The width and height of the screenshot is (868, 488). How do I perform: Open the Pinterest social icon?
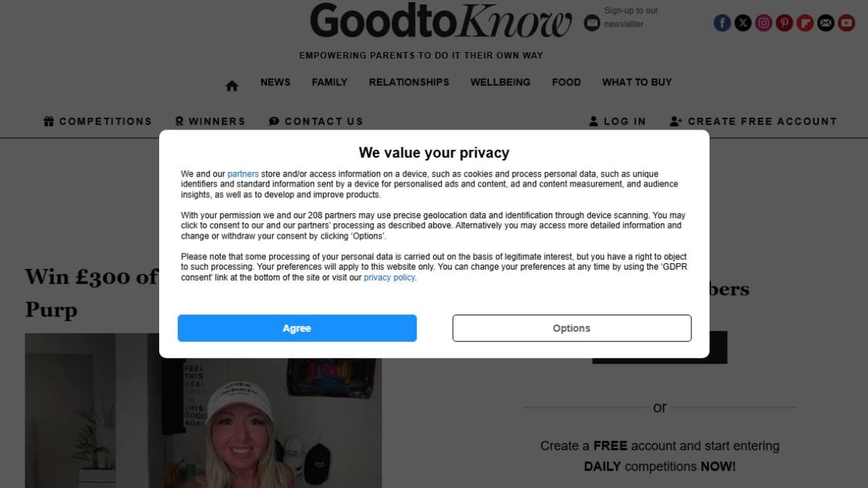pyautogui.click(x=784, y=23)
